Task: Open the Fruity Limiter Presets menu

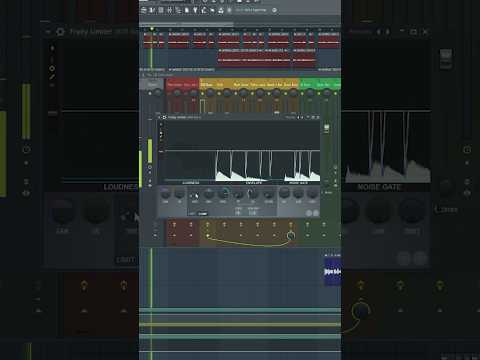Action: 290,117
